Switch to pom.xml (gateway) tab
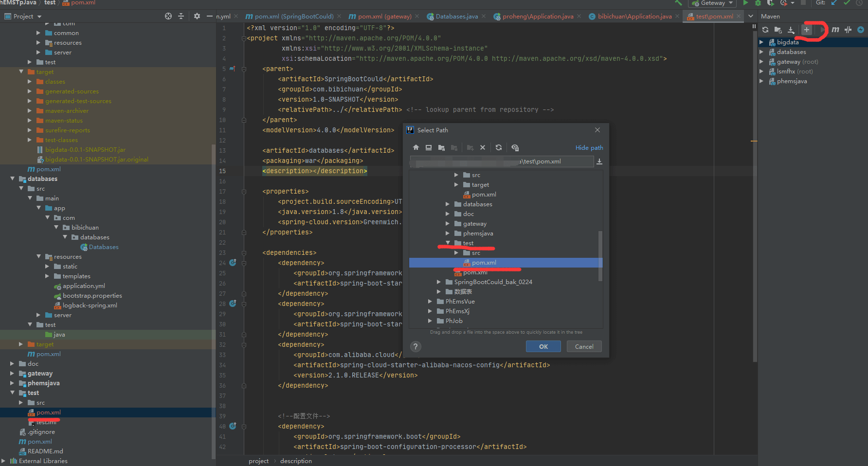This screenshot has width=868, height=466. (x=384, y=17)
